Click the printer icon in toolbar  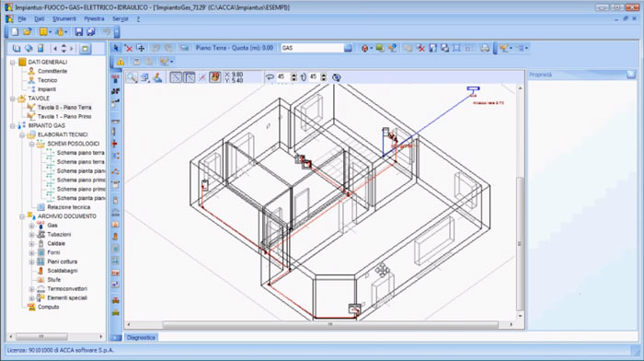click(x=485, y=48)
